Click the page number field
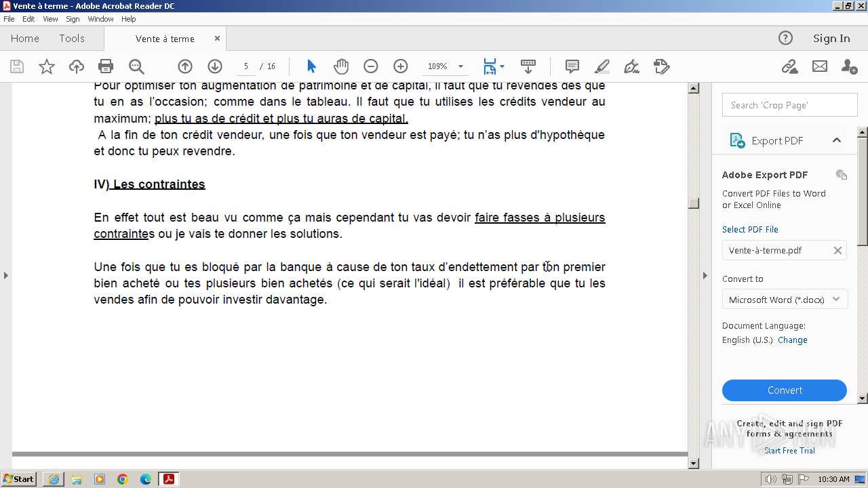Image resolution: width=868 pixels, height=488 pixels. click(246, 66)
